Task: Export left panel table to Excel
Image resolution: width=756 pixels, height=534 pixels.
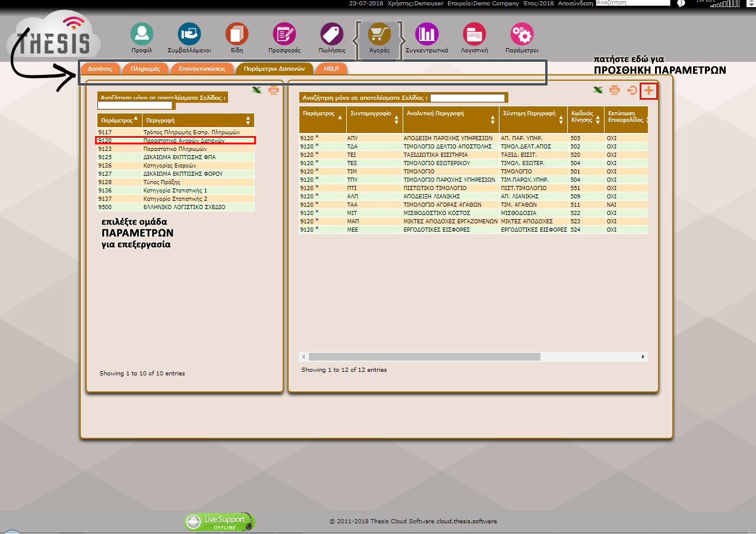Action: [x=257, y=91]
